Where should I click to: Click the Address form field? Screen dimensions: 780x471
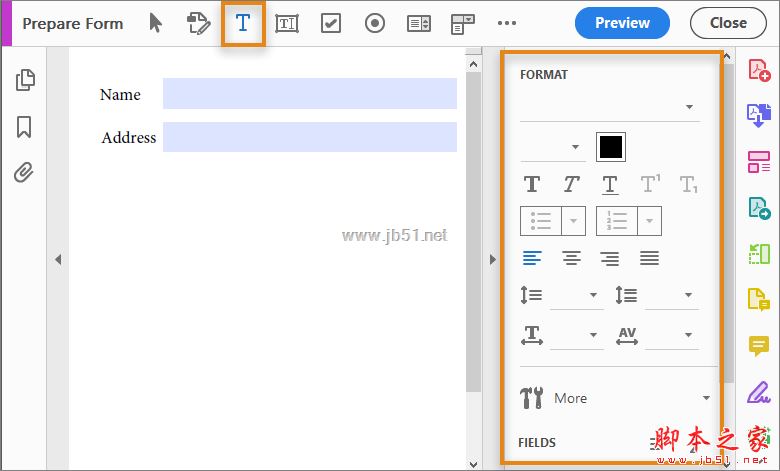click(310, 137)
